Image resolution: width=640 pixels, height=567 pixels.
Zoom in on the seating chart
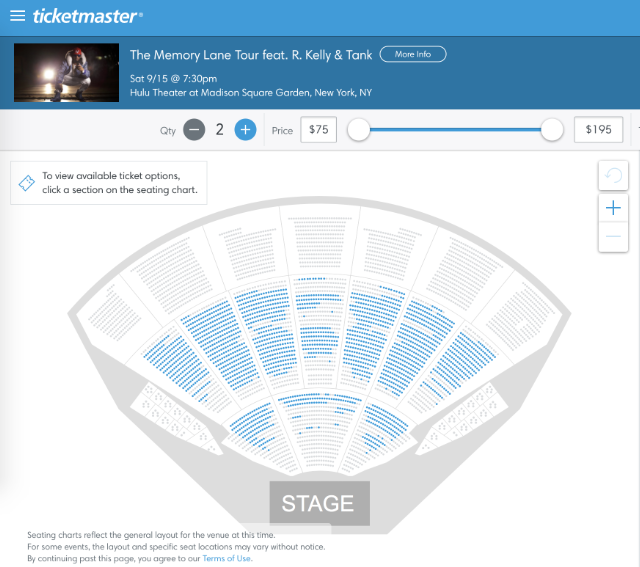(x=613, y=207)
